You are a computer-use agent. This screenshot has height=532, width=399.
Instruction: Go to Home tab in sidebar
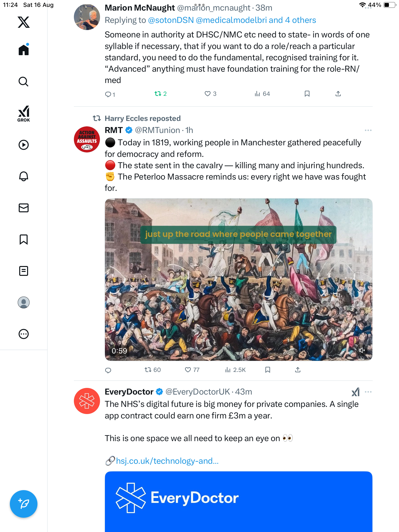[24, 50]
